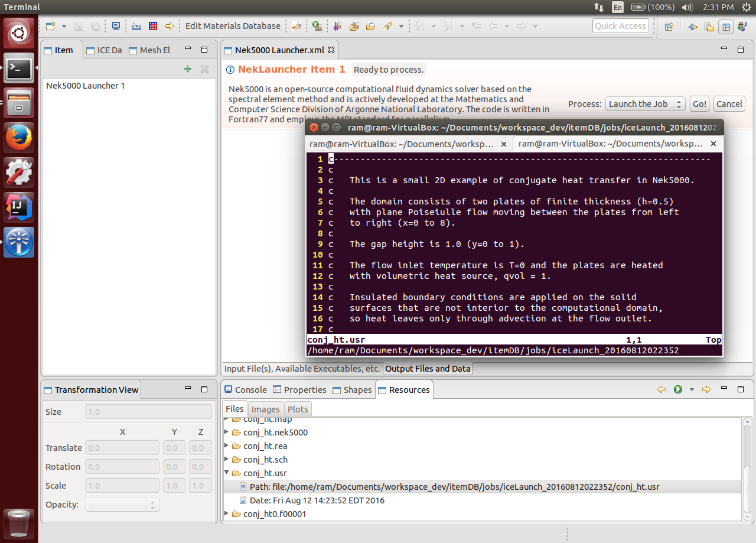The height and width of the screenshot is (543, 756).
Task: Expand the conj_ht.rea tree node
Action: coord(227,446)
